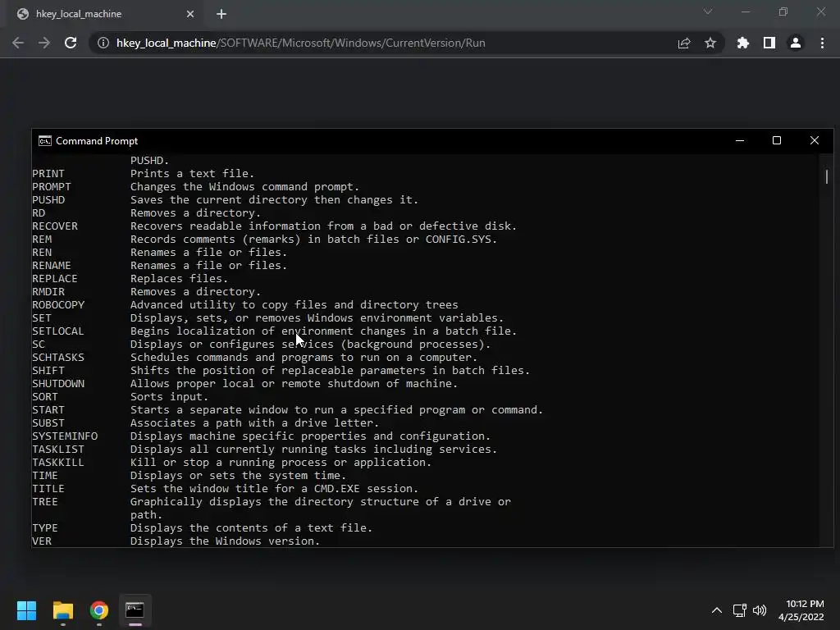Open Google Chrome from the taskbar
This screenshot has height=630, width=840.
click(x=99, y=610)
